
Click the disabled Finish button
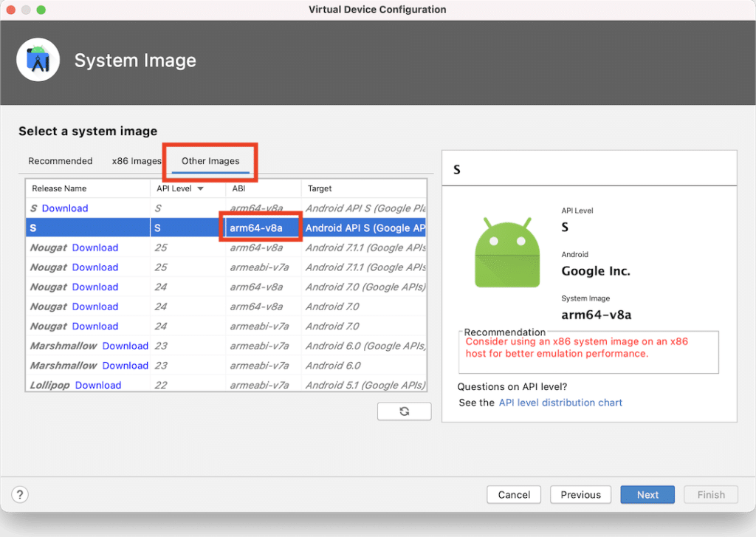(711, 495)
